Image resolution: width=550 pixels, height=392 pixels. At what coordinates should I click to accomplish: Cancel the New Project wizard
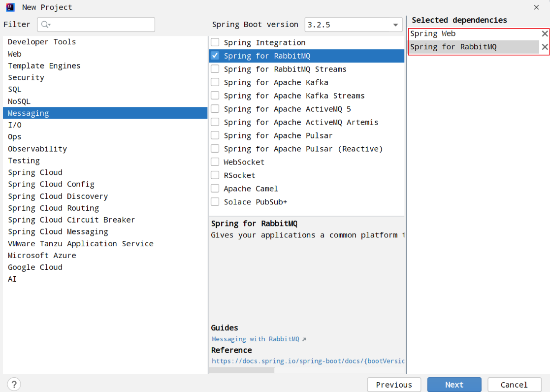tap(514, 385)
